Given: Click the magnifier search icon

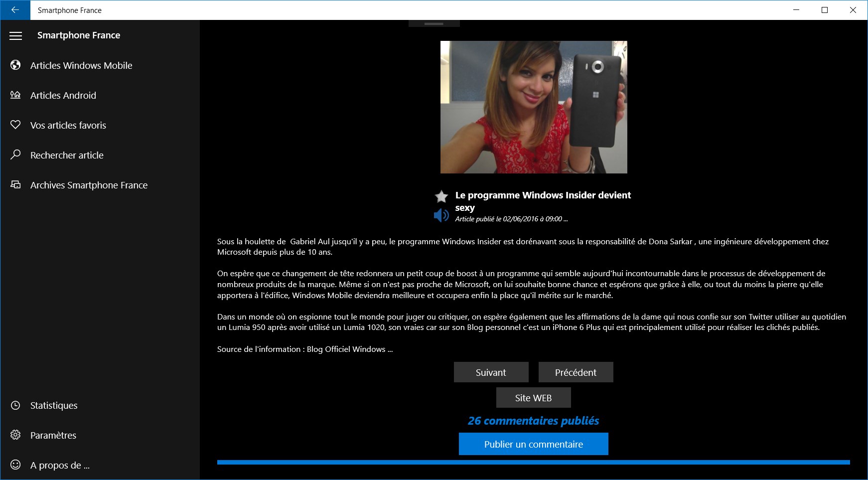Looking at the screenshot, I should point(16,155).
